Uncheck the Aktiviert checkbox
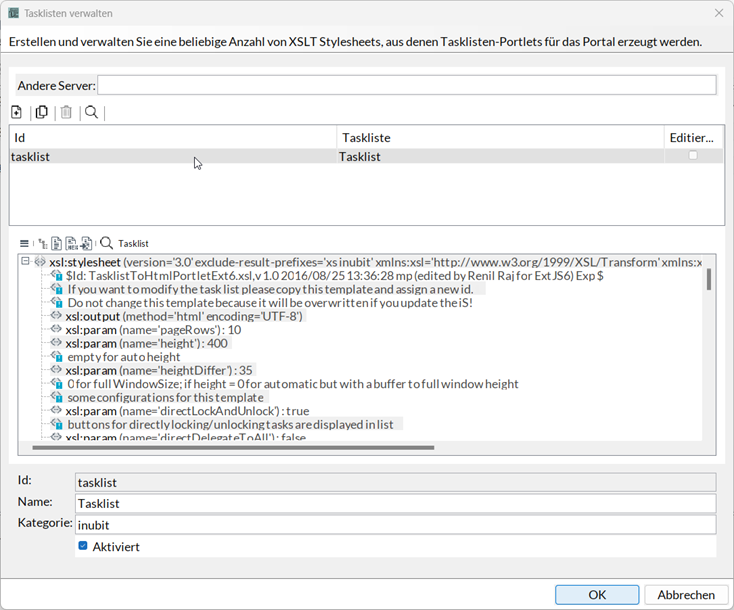 (x=83, y=546)
